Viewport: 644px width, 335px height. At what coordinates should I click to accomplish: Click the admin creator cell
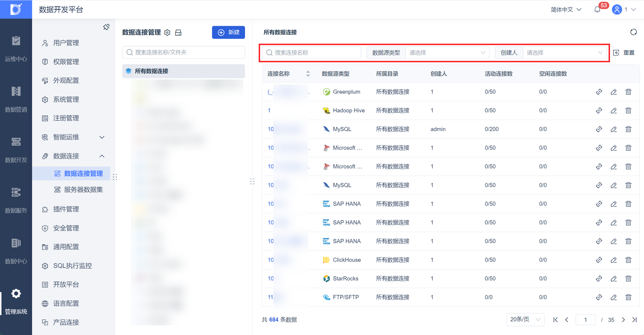point(438,129)
